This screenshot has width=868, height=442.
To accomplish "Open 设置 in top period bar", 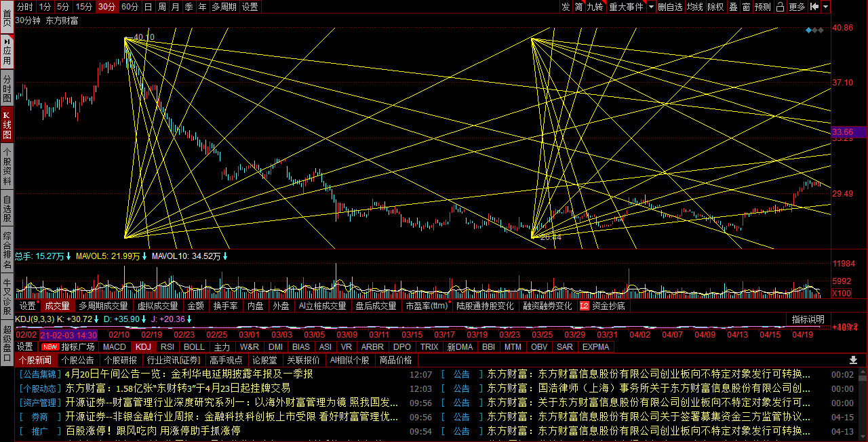I will coord(250,7).
